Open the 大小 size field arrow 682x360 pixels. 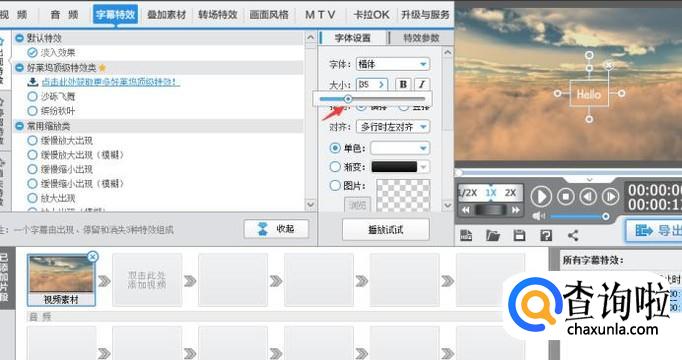tap(381, 84)
